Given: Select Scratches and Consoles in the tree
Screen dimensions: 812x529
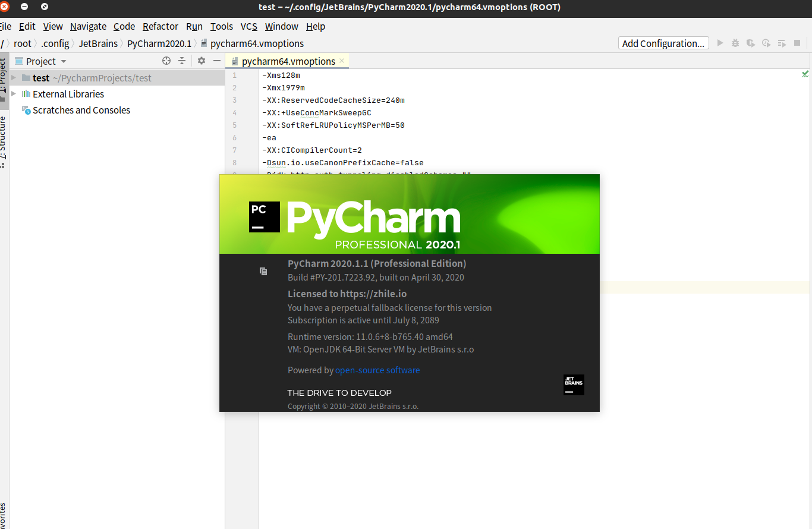Looking at the screenshot, I should tap(81, 110).
